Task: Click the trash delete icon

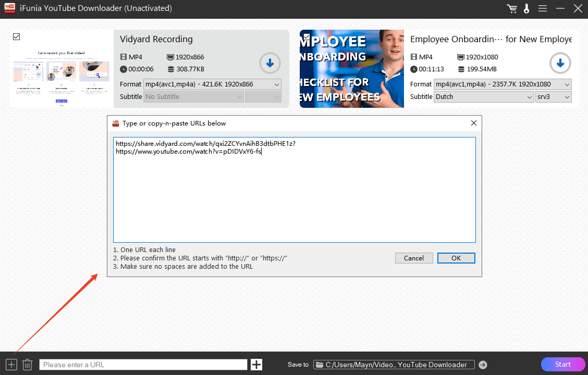Action: click(28, 365)
